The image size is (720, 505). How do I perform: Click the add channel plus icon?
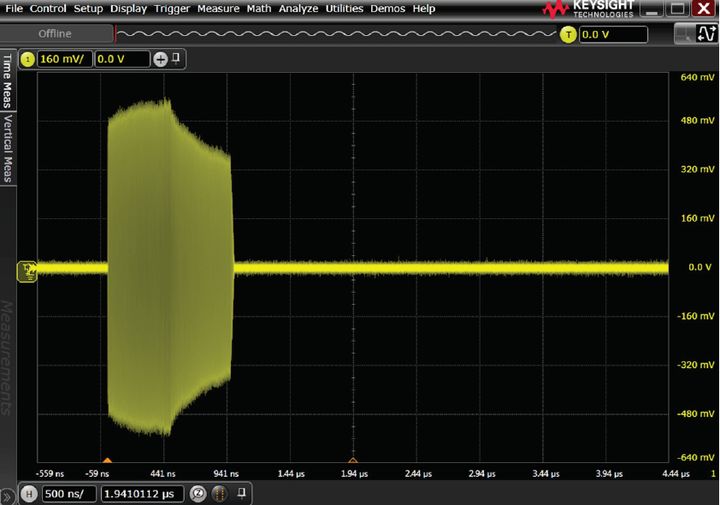(x=160, y=59)
